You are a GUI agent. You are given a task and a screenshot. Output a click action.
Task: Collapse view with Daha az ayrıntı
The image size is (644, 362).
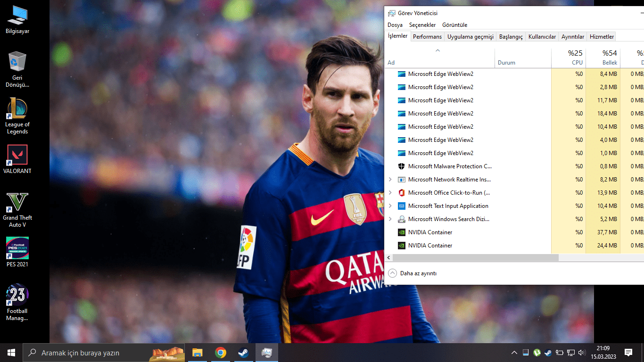[x=413, y=273]
